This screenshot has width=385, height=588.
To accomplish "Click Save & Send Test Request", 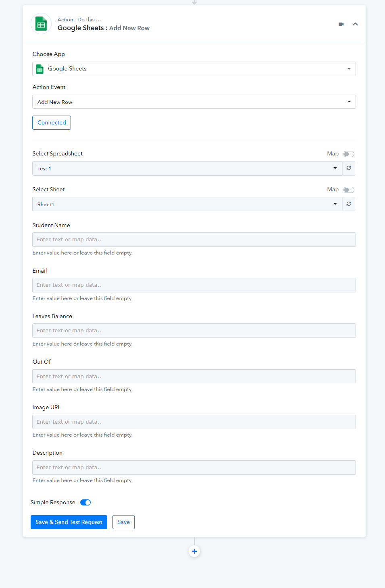I will point(69,522).
